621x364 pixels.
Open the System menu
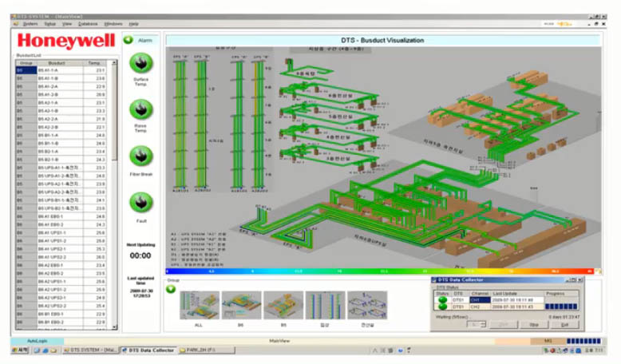point(30,24)
